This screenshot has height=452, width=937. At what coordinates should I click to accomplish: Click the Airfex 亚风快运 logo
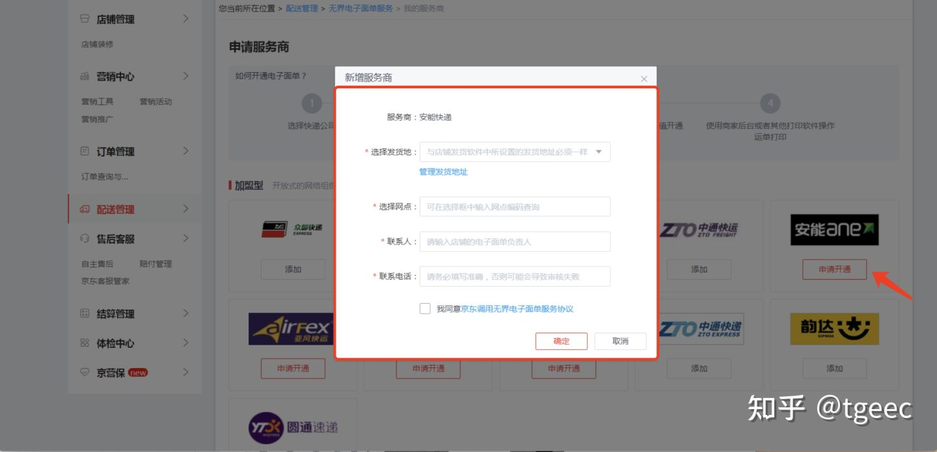coord(292,328)
